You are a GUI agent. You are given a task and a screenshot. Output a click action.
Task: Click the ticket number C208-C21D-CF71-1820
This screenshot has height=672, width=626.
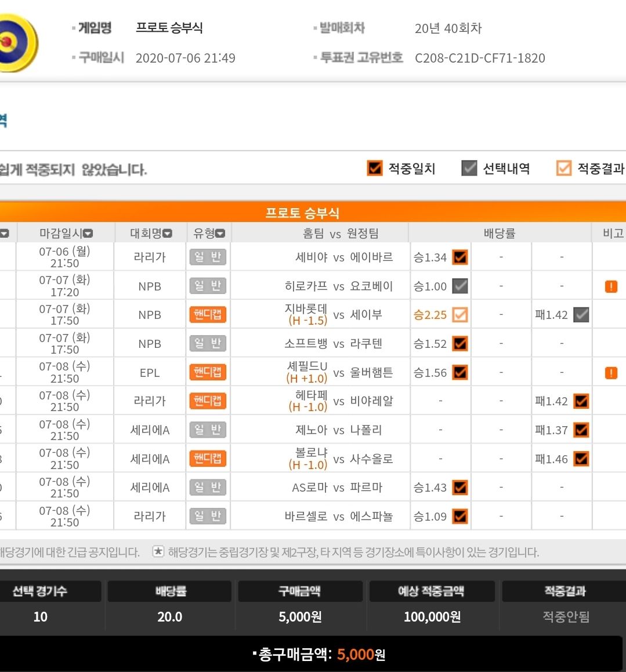click(x=480, y=58)
